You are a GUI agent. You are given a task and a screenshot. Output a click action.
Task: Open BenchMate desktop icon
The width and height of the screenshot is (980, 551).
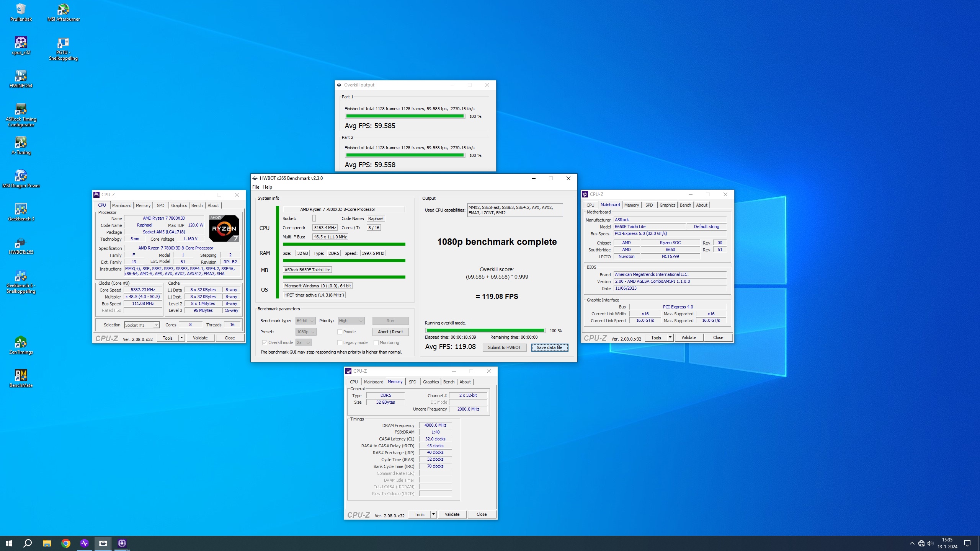pyautogui.click(x=21, y=378)
